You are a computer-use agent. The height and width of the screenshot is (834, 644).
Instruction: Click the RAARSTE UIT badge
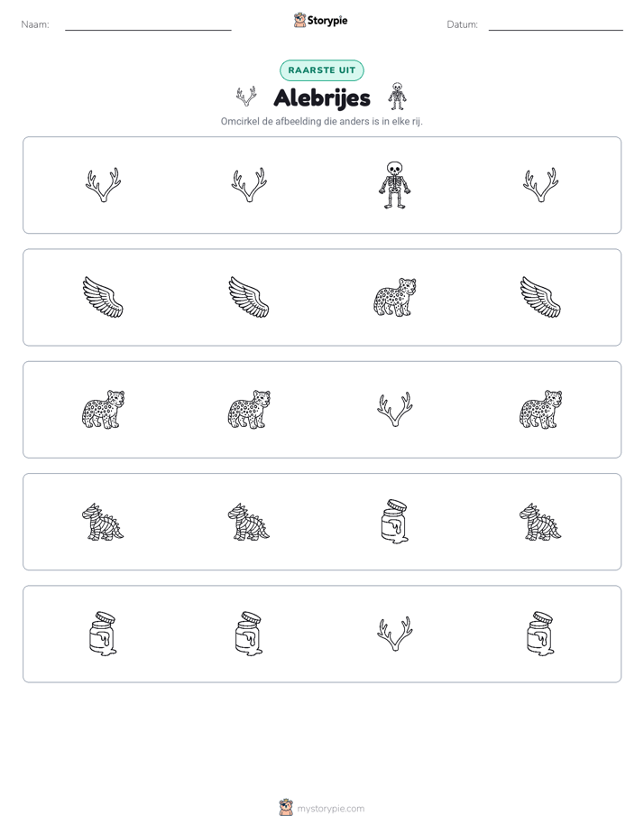tap(322, 70)
